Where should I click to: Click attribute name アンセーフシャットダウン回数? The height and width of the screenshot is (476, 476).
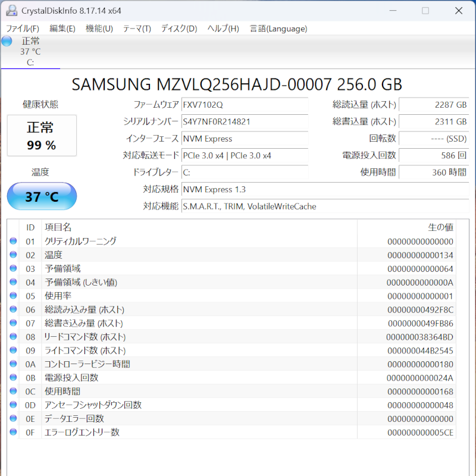[x=93, y=405]
